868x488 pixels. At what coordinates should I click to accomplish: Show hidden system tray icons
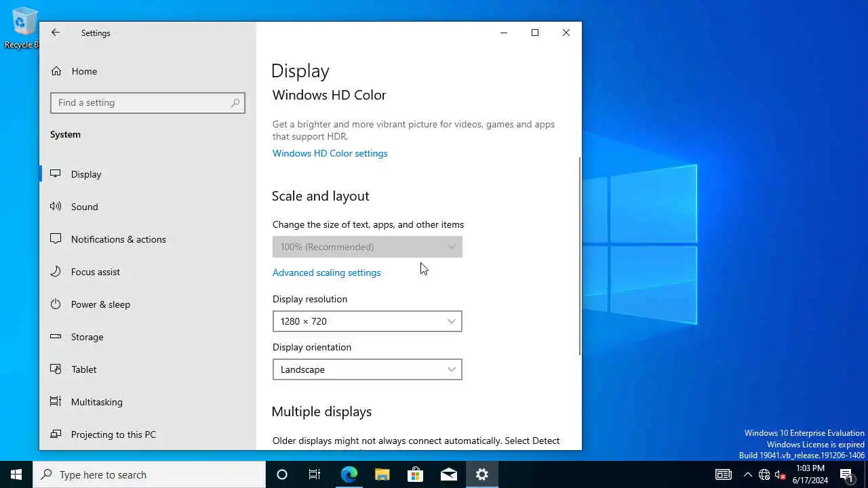pos(747,474)
